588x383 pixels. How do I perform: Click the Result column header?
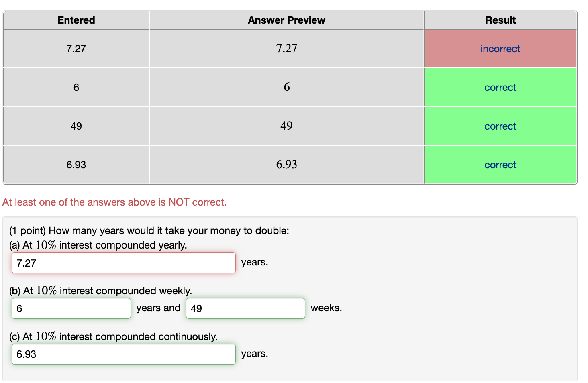click(x=500, y=20)
